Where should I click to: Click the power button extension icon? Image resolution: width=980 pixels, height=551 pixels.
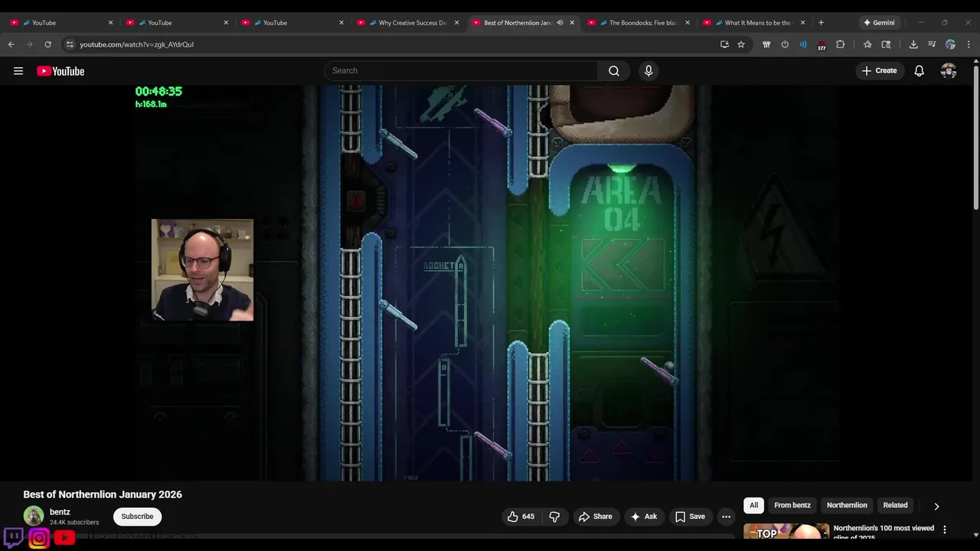click(785, 44)
